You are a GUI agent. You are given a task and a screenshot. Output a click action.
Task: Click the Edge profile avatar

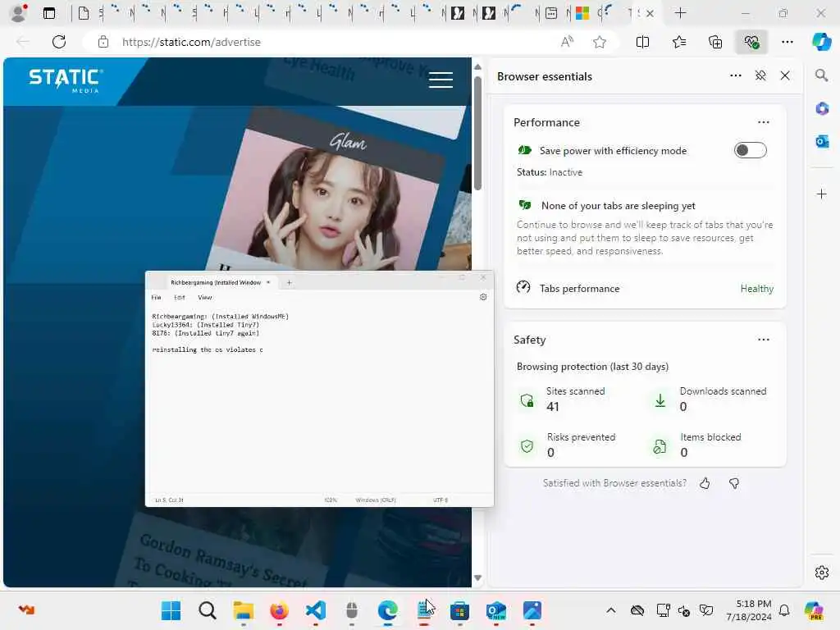(x=19, y=13)
